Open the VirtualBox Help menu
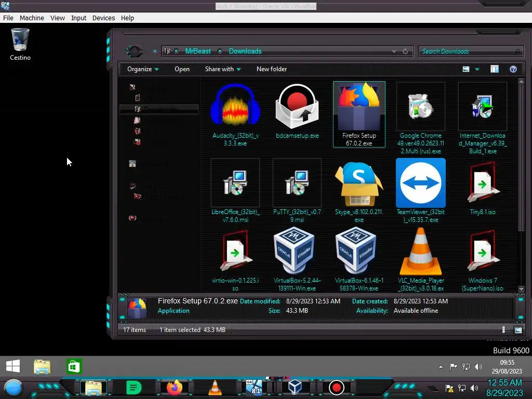The width and height of the screenshot is (532, 399). (128, 18)
